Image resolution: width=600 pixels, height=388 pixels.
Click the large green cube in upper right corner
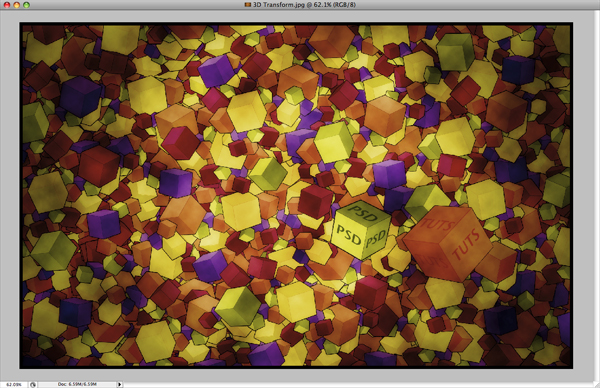(455, 52)
